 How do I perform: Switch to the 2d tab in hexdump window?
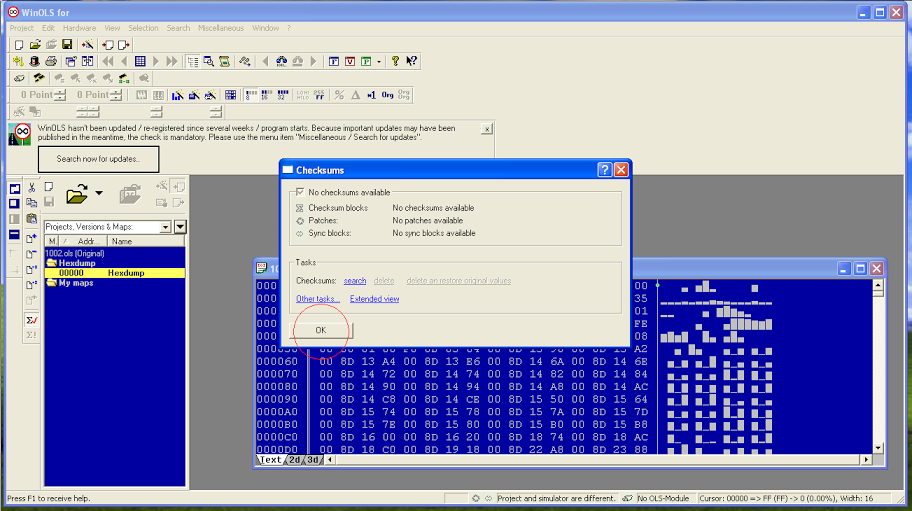click(295, 460)
